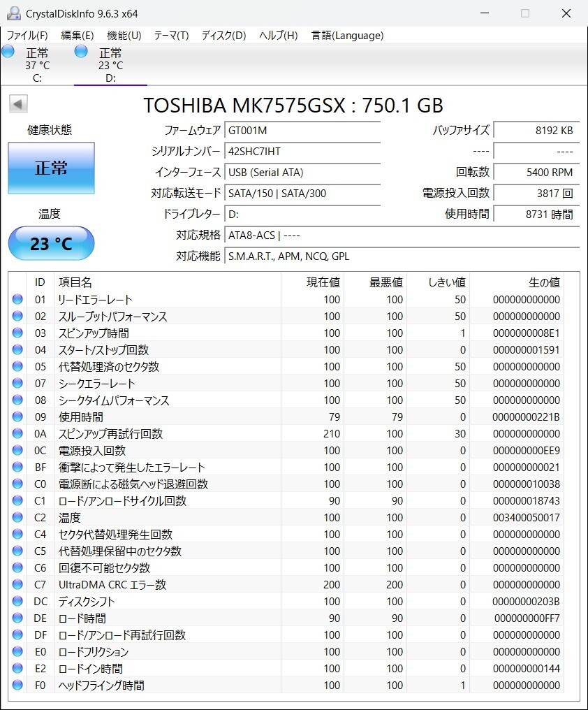Click status dot for DC ディスクシフト
The width and height of the screenshot is (588, 710).
[x=17, y=601]
